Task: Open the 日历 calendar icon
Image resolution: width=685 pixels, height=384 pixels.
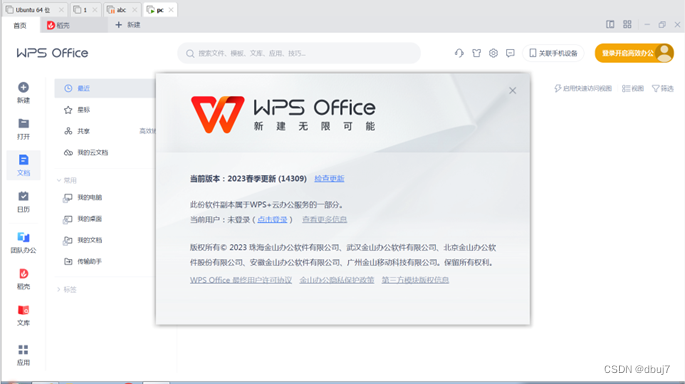Action: tap(23, 196)
